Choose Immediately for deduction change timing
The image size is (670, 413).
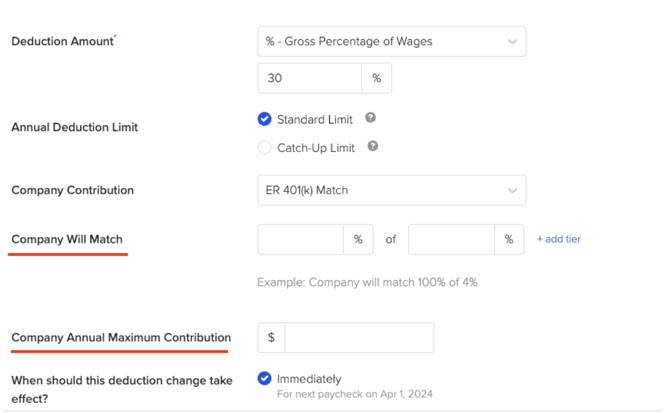(264, 378)
